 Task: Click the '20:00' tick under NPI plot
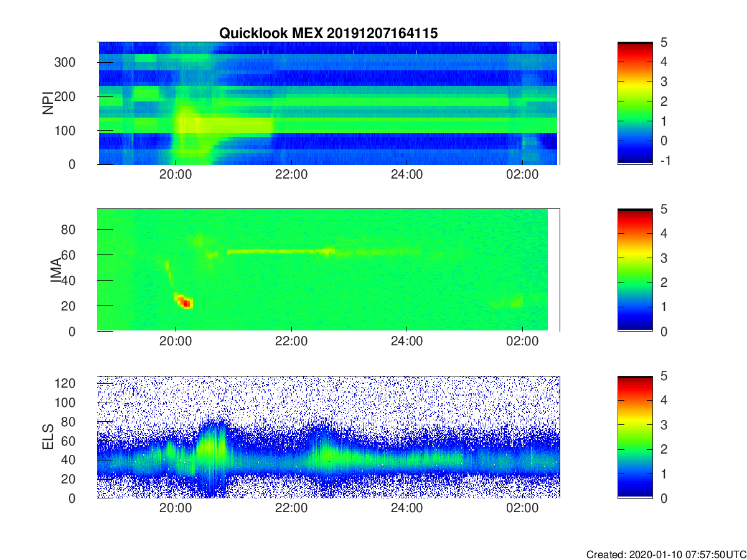176,175
